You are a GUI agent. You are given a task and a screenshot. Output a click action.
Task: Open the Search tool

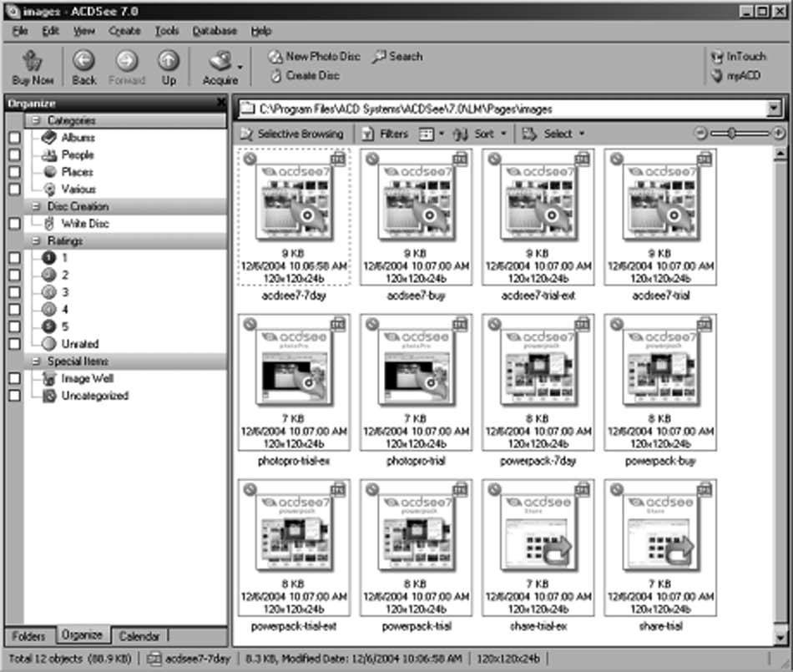point(397,57)
